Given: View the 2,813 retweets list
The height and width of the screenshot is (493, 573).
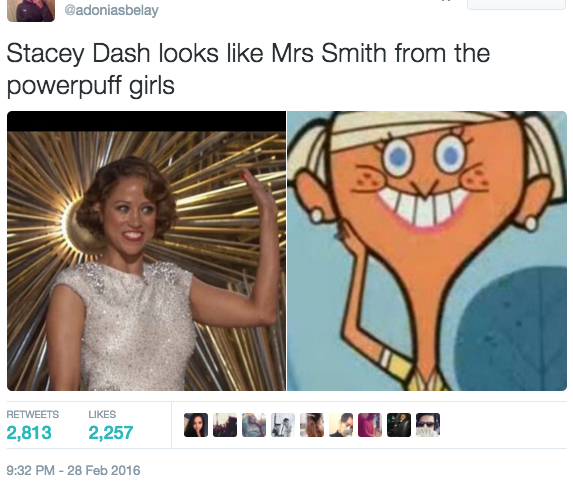Looking at the screenshot, I should [29, 433].
